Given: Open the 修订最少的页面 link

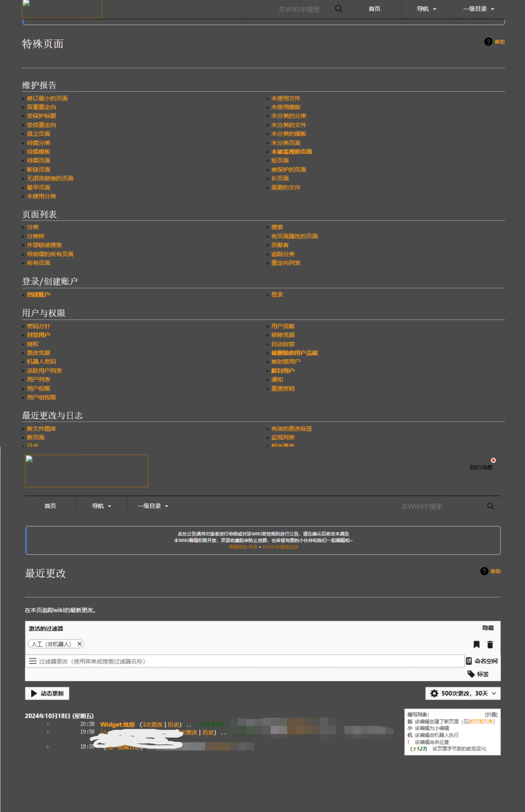Looking at the screenshot, I should point(47,98).
